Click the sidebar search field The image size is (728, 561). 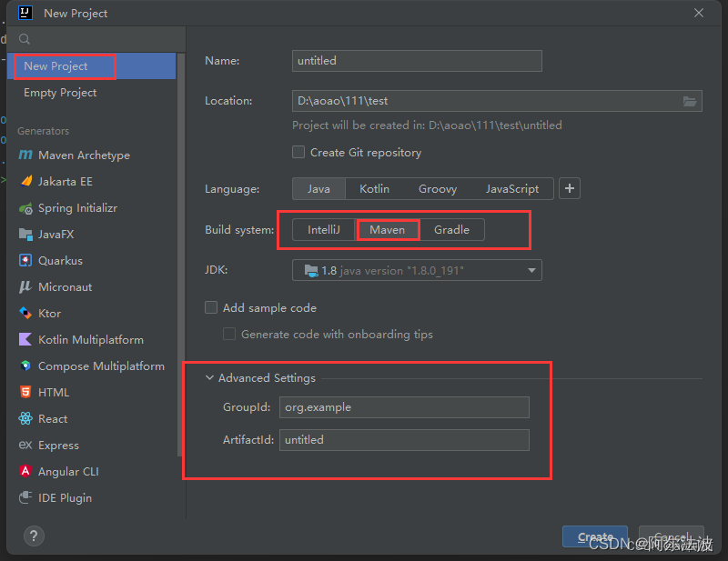tap(96, 39)
